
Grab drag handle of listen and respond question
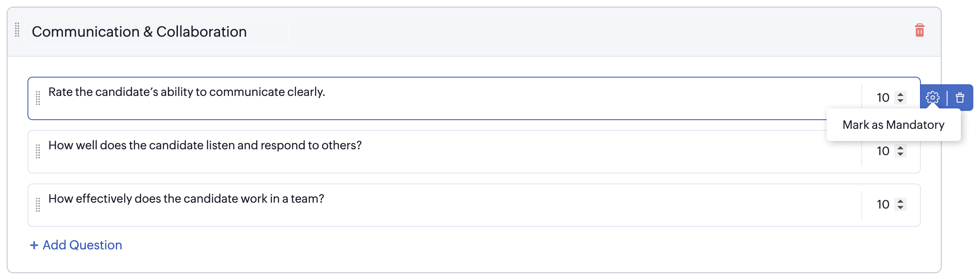(38, 151)
